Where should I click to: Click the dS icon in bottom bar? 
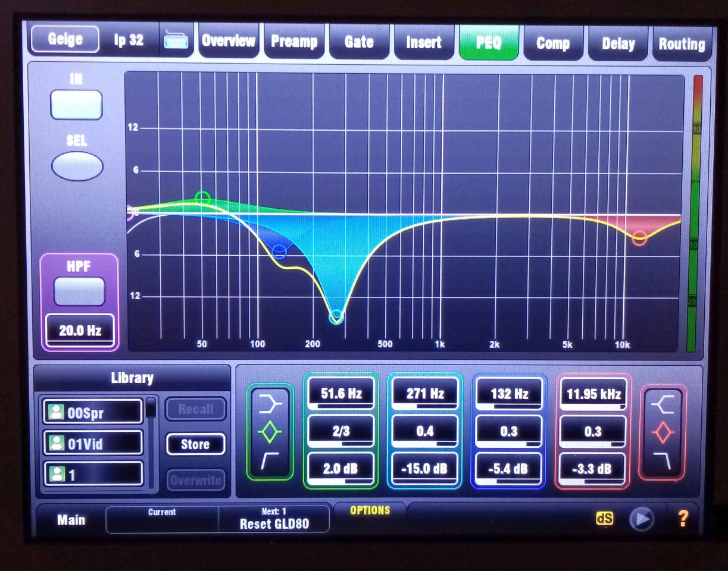[x=604, y=519]
